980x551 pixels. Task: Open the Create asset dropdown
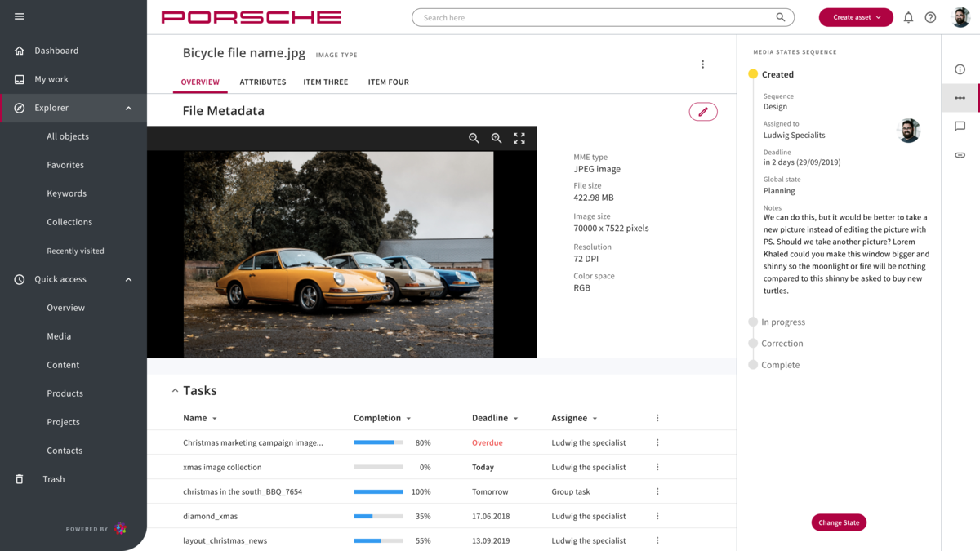pyautogui.click(x=856, y=16)
